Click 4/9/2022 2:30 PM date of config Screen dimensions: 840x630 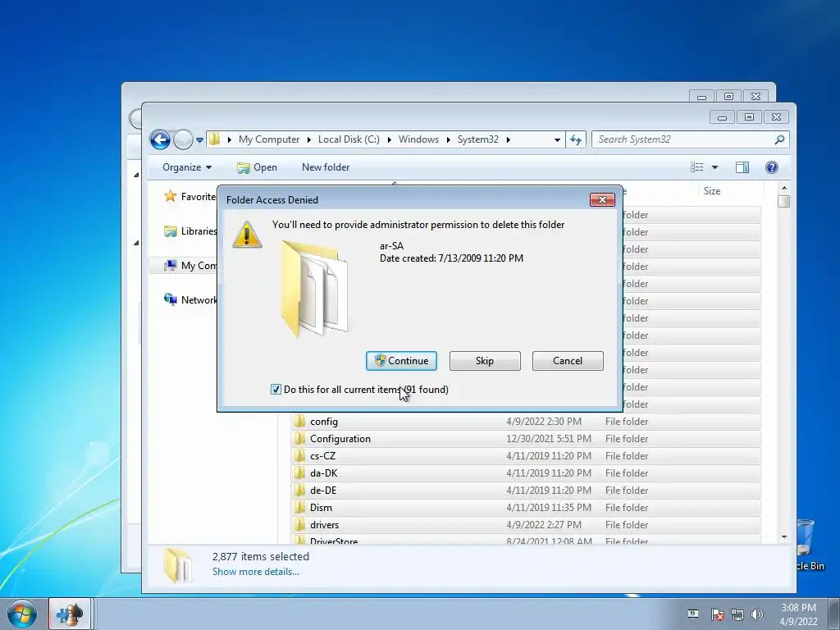[x=544, y=422]
